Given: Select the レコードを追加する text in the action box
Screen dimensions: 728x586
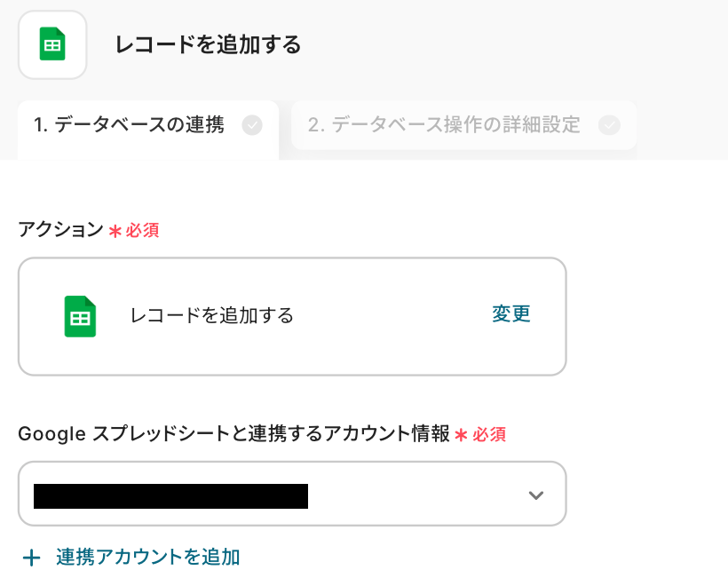Looking at the screenshot, I should [211, 315].
